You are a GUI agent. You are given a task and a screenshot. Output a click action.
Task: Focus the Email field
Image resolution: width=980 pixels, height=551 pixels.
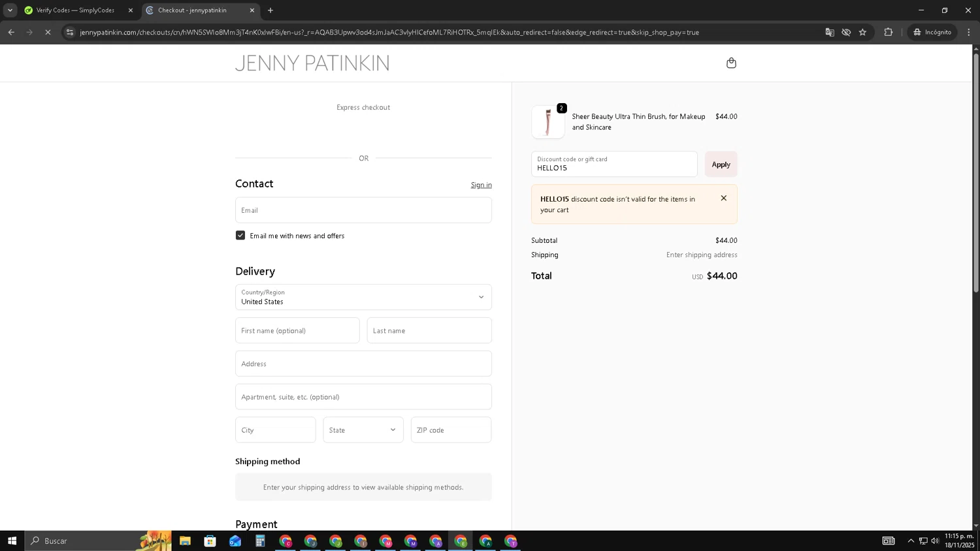click(363, 210)
